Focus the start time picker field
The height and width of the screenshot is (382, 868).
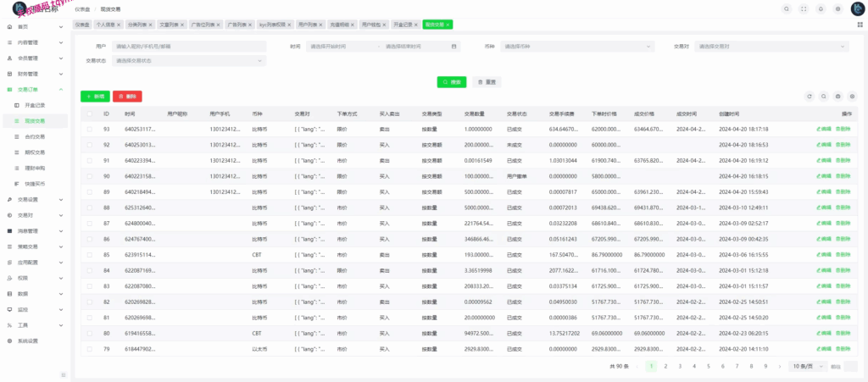341,47
